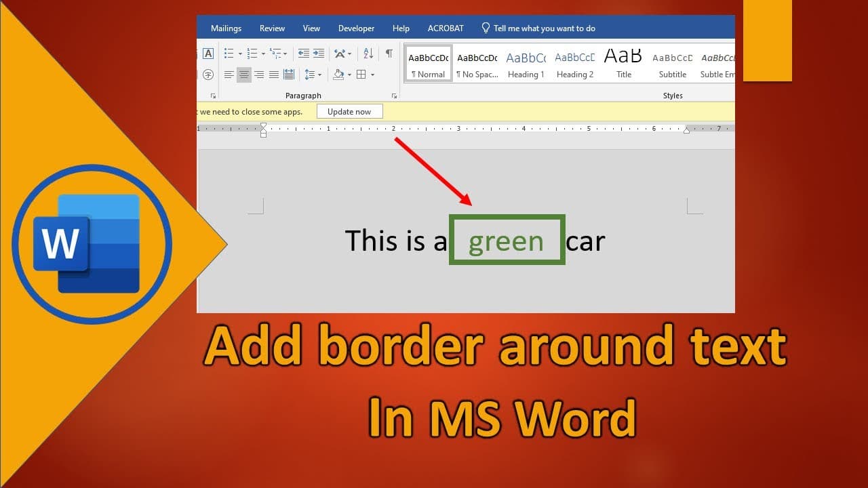Viewport: 868px width, 488px height.
Task: Expand the bullet library dropdown arrow
Action: (x=240, y=54)
